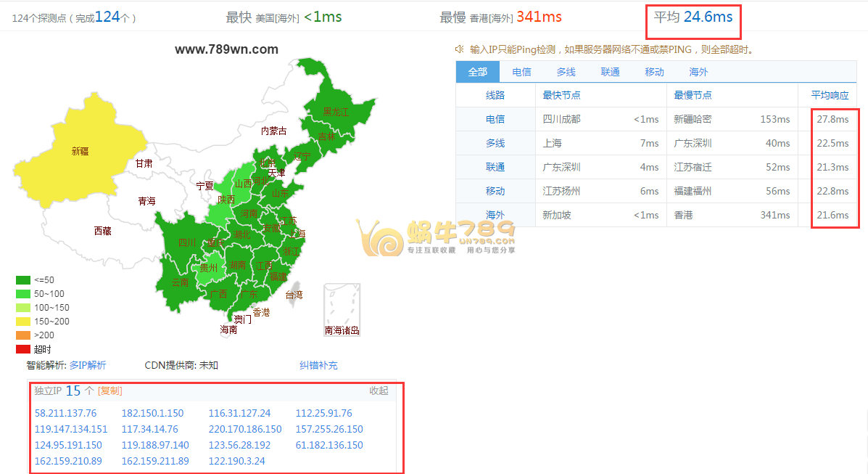Switch to the 海外 tab
868x474 pixels.
pyautogui.click(x=698, y=72)
